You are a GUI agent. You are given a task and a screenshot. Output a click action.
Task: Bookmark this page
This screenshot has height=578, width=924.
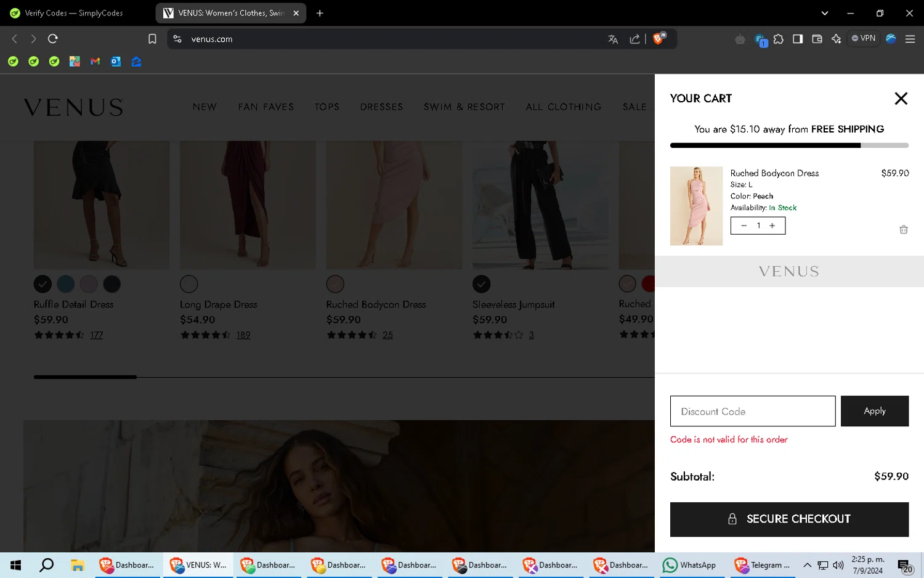(x=152, y=39)
